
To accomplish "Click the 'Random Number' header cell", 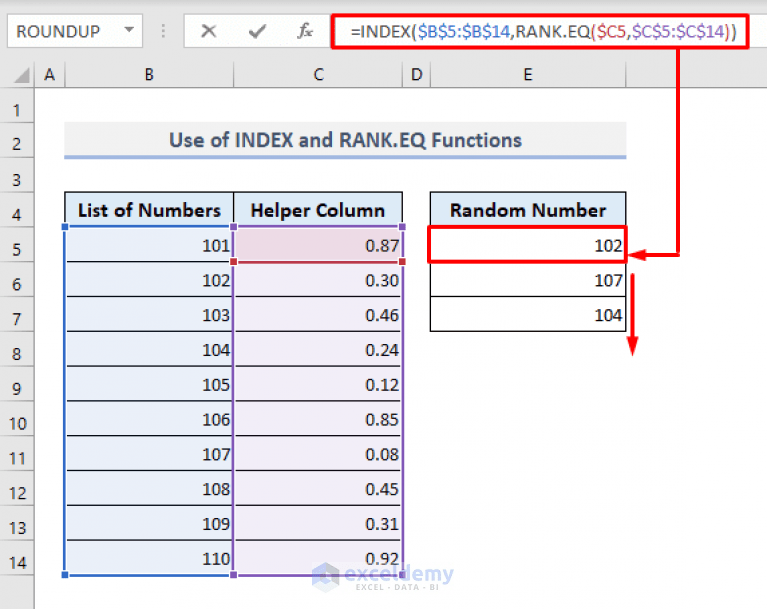I will pos(528,210).
